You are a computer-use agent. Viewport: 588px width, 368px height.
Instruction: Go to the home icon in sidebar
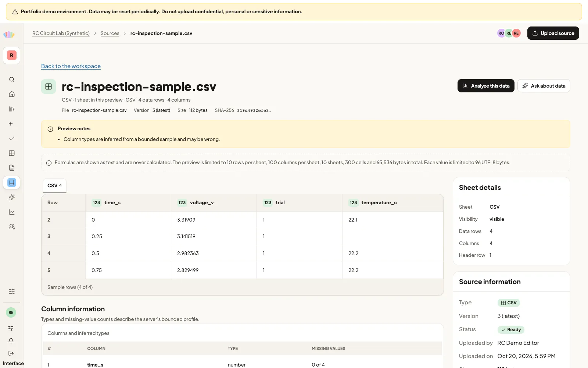[x=12, y=94]
